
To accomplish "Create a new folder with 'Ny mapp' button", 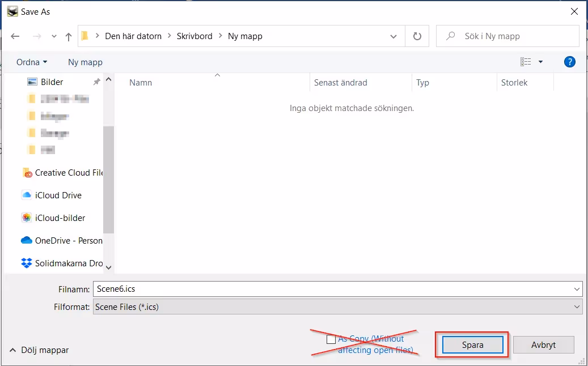I will pos(85,62).
